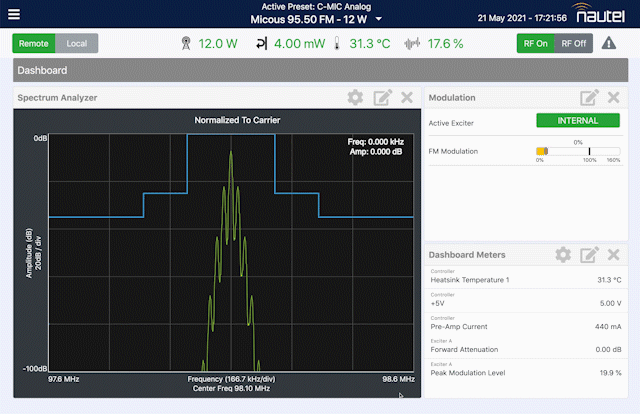Select the Forward Attenuation meter row
The height and width of the screenshot is (414, 640).
[526, 347]
